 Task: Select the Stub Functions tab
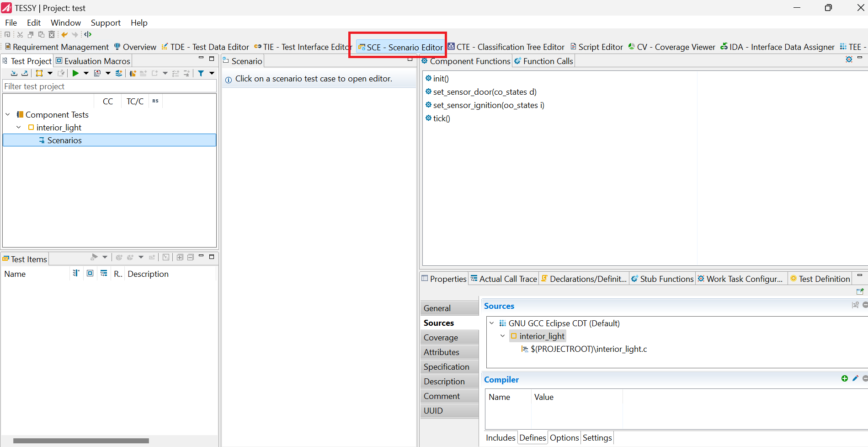(662, 279)
